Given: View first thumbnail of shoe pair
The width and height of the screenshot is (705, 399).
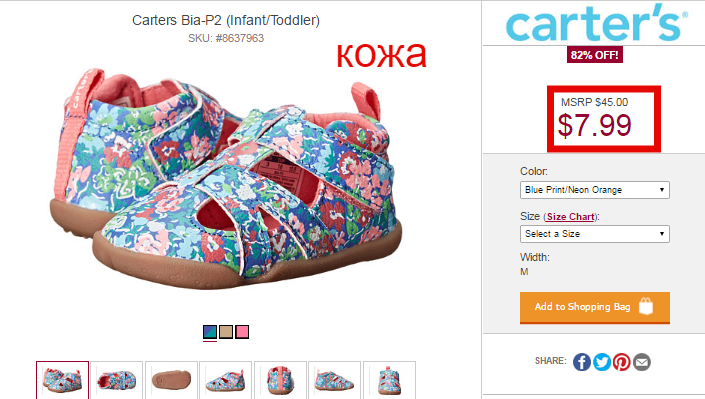Looking at the screenshot, I should (62, 380).
